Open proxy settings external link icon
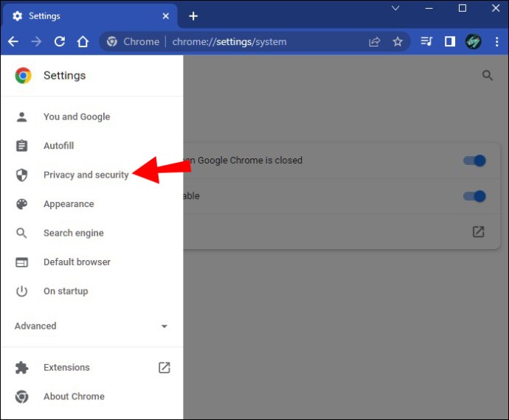The image size is (509, 420). pos(478,232)
